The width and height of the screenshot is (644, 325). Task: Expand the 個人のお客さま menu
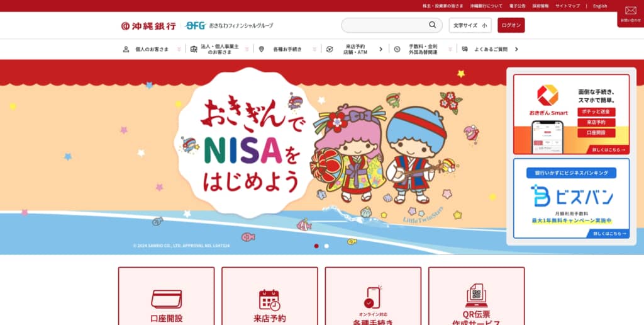152,49
